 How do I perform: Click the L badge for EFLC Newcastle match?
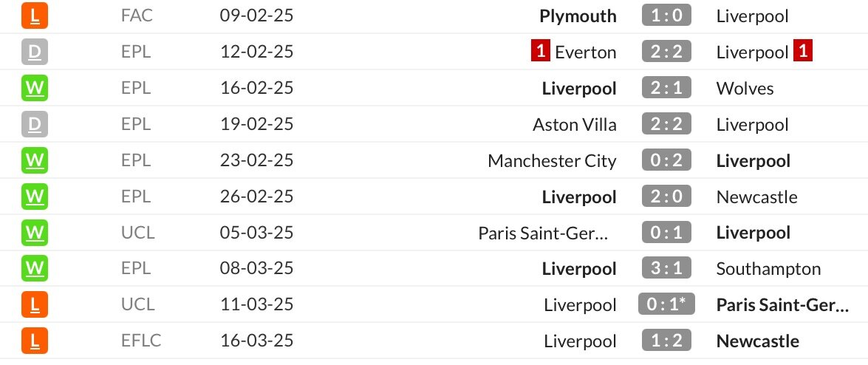[35, 341]
